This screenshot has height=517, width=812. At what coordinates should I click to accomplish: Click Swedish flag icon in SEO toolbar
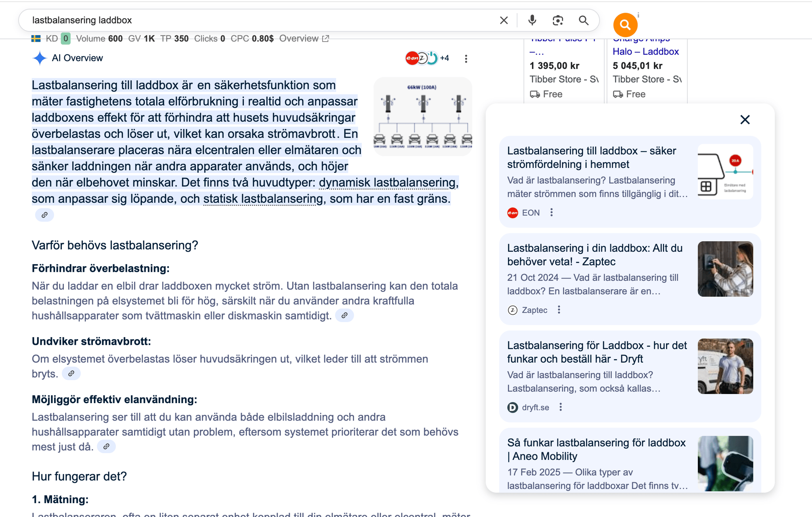click(36, 38)
